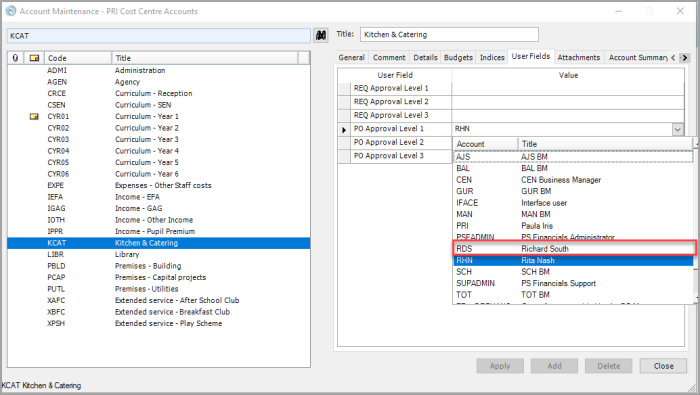The height and width of the screenshot is (395, 700).
Task: Select Paula Iris PRI entry
Action: [574, 226]
